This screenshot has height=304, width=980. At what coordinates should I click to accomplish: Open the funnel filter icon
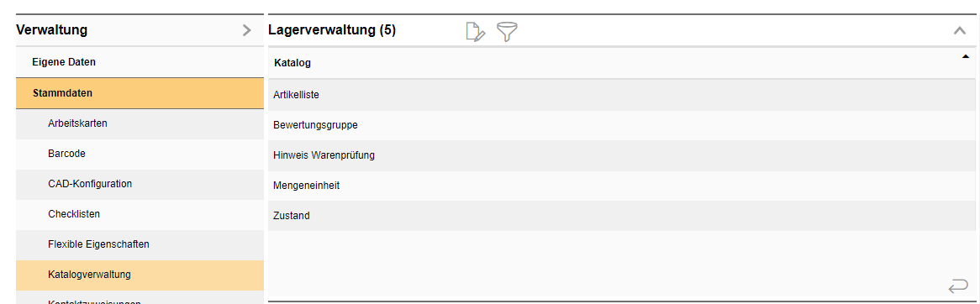tap(507, 31)
